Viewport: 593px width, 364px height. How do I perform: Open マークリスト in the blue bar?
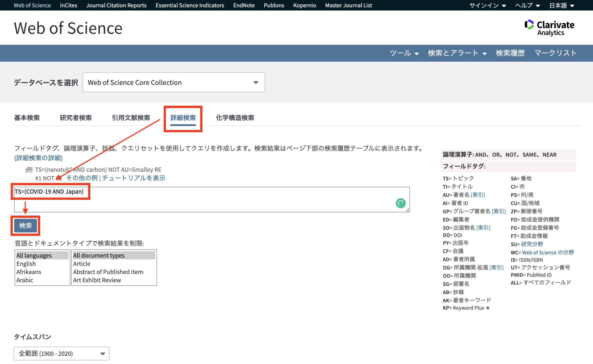pyautogui.click(x=555, y=53)
